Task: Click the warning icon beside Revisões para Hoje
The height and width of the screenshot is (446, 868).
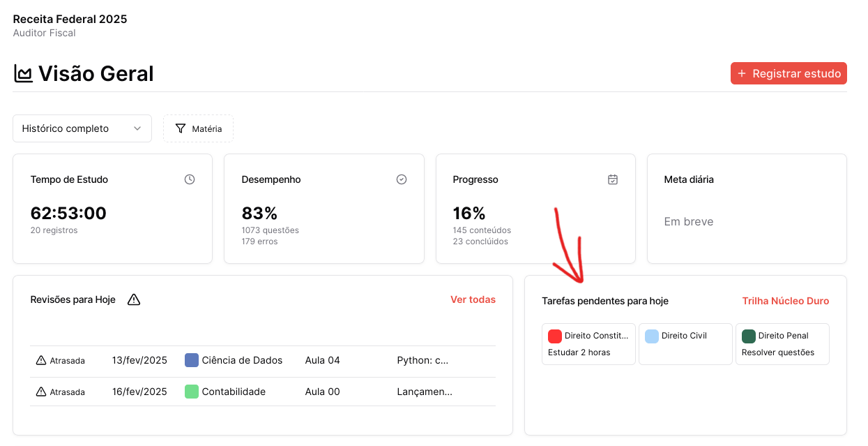Action: tap(134, 299)
